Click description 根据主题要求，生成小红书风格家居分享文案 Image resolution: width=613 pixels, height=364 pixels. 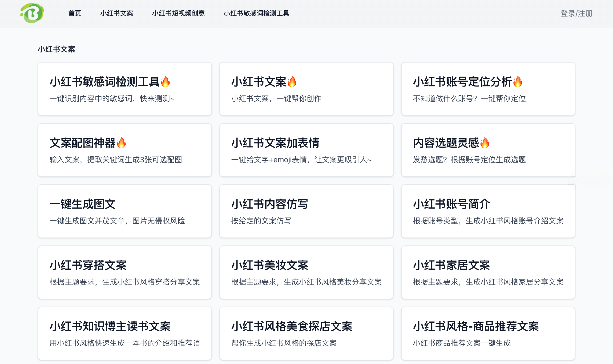point(488,282)
